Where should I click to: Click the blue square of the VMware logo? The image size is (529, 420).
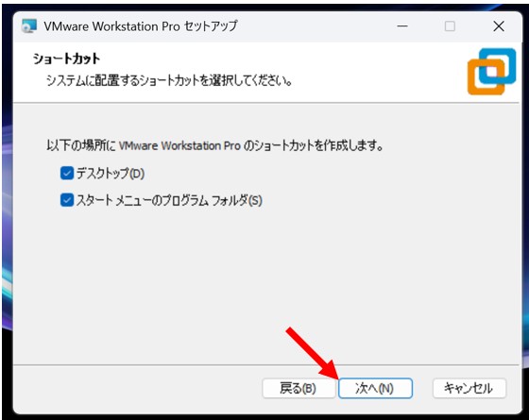(498, 66)
